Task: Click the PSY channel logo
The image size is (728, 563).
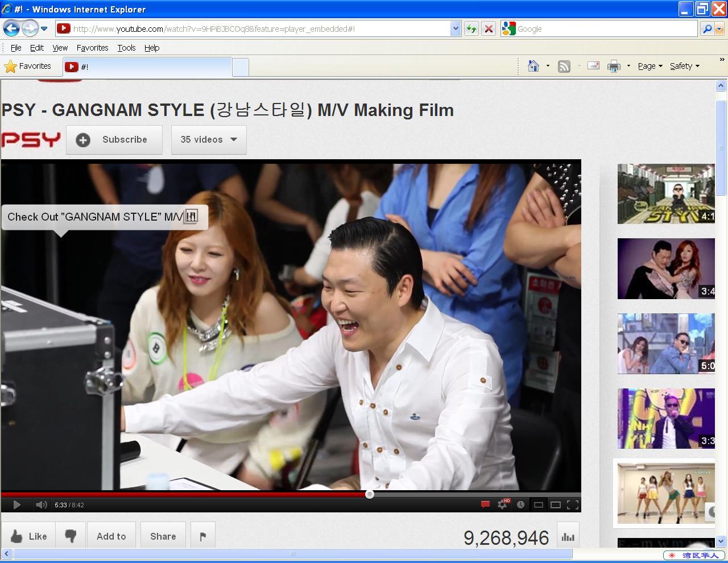Action: point(31,139)
